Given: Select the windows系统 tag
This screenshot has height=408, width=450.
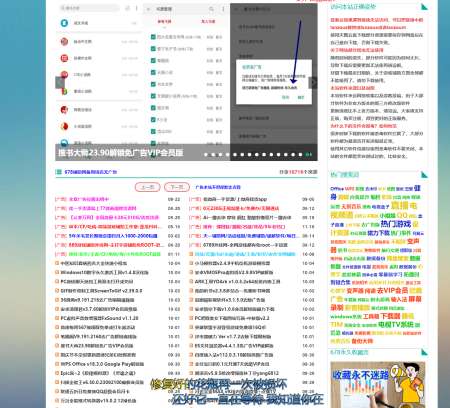Looking at the screenshot, I should tap(346, 316).
